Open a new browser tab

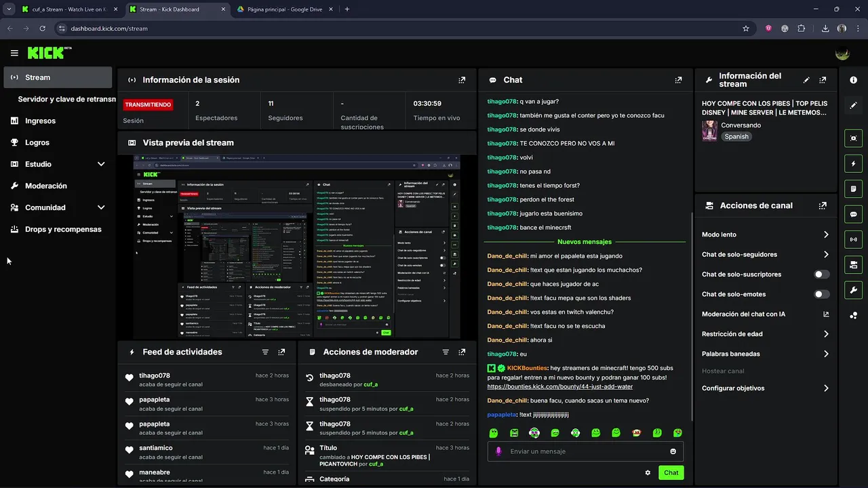click(x=347, y=9)
